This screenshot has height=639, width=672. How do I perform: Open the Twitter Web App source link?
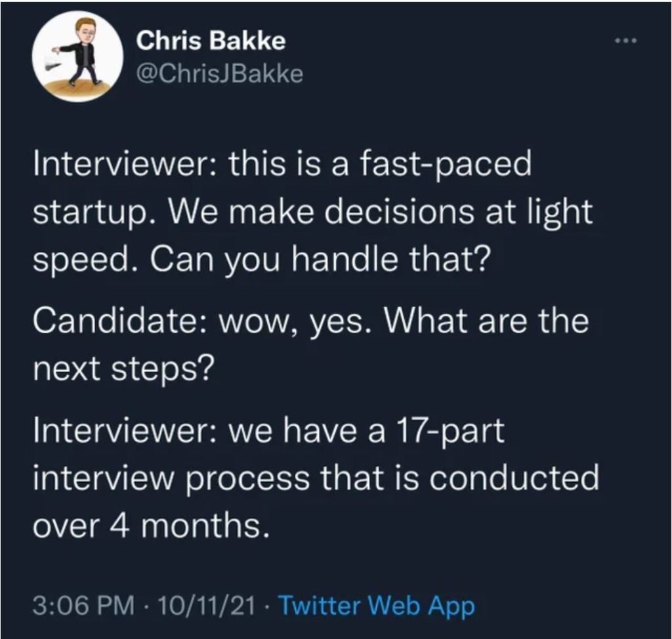tap(377, 606)
